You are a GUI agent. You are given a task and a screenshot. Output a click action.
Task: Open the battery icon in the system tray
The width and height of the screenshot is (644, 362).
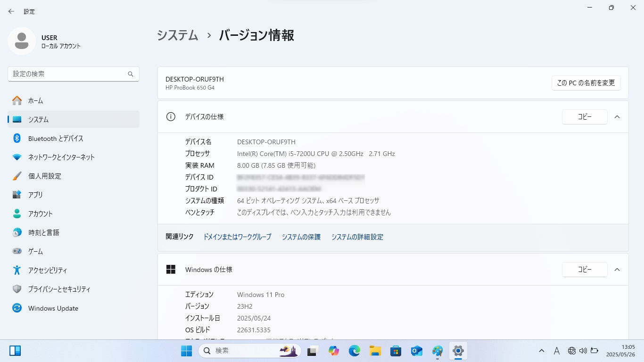click(x=594, y=351)
